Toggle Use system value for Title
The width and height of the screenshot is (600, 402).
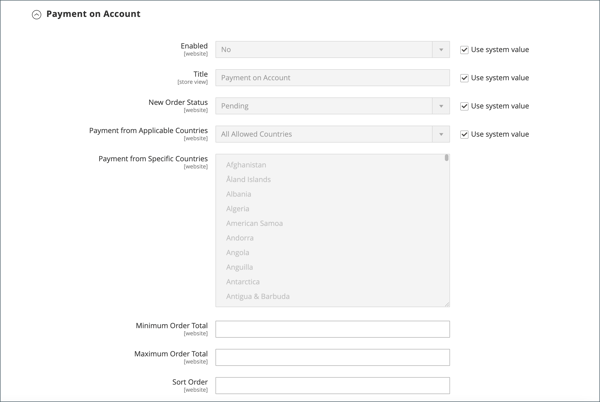[x=464, y=78]
